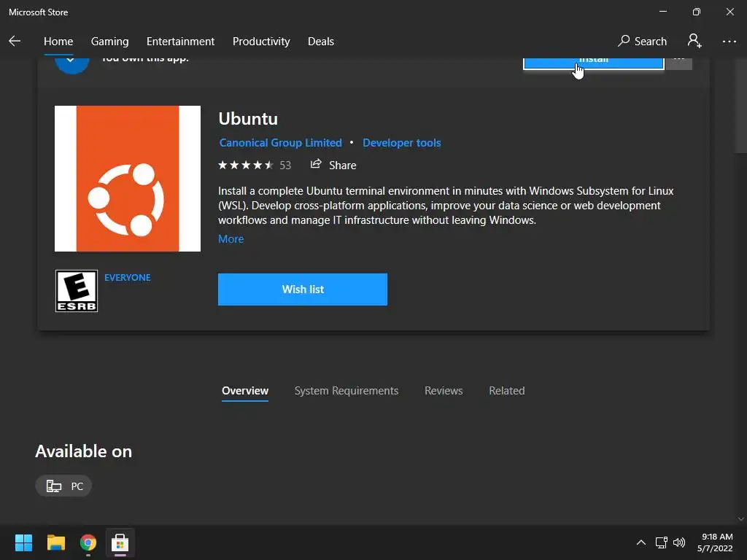
Task: Select the Overview tab
Action: (x=245, y=391)
